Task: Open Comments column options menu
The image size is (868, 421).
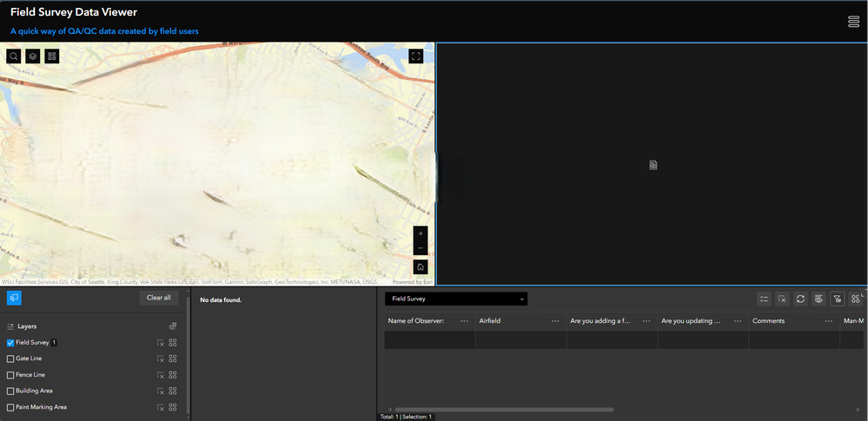Action: tap(829, 321)
